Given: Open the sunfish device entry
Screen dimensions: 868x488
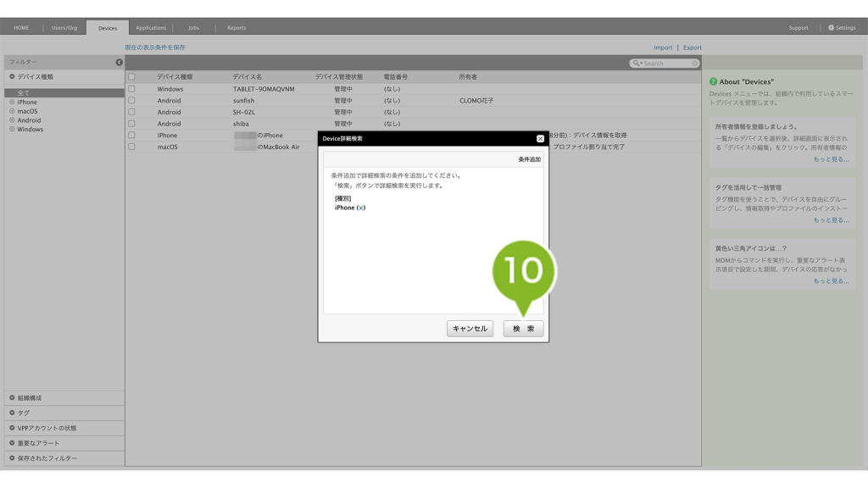Looking at the screenshot, I should (243, 101).
